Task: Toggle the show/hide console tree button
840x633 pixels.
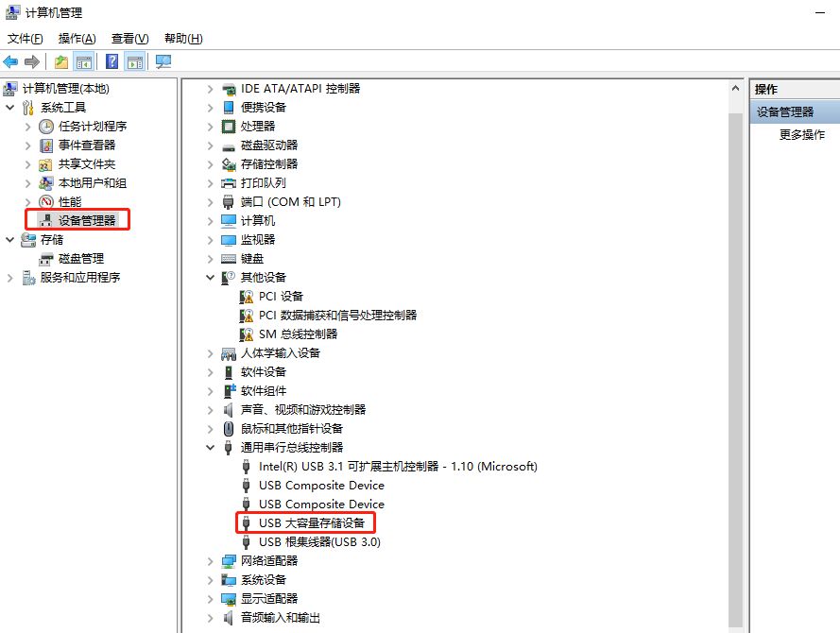Action: tap(84, 61)
